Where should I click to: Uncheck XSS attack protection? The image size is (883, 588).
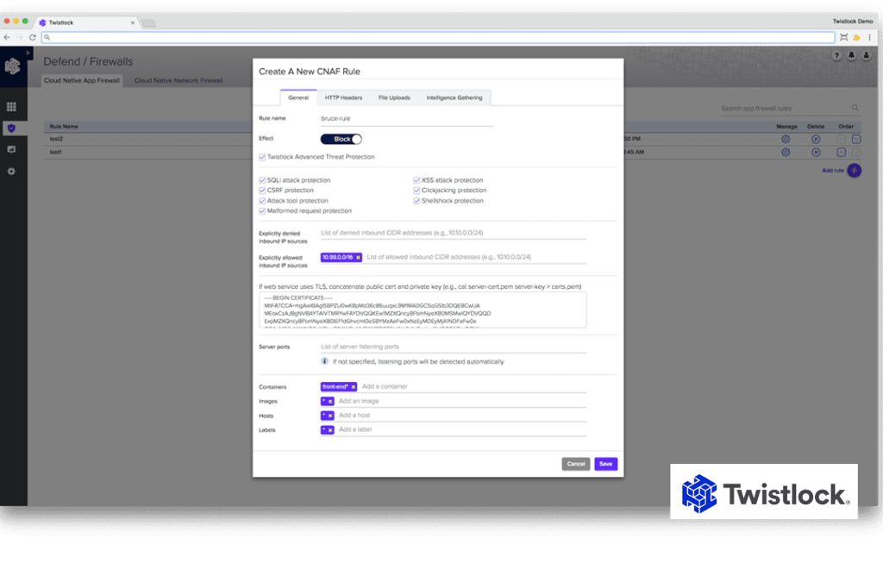416,180
